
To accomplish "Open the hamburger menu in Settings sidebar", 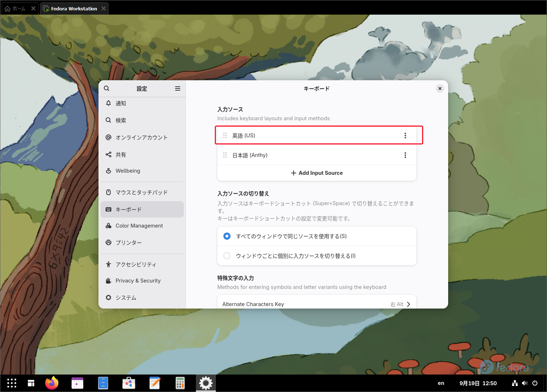I will [178, 88].
